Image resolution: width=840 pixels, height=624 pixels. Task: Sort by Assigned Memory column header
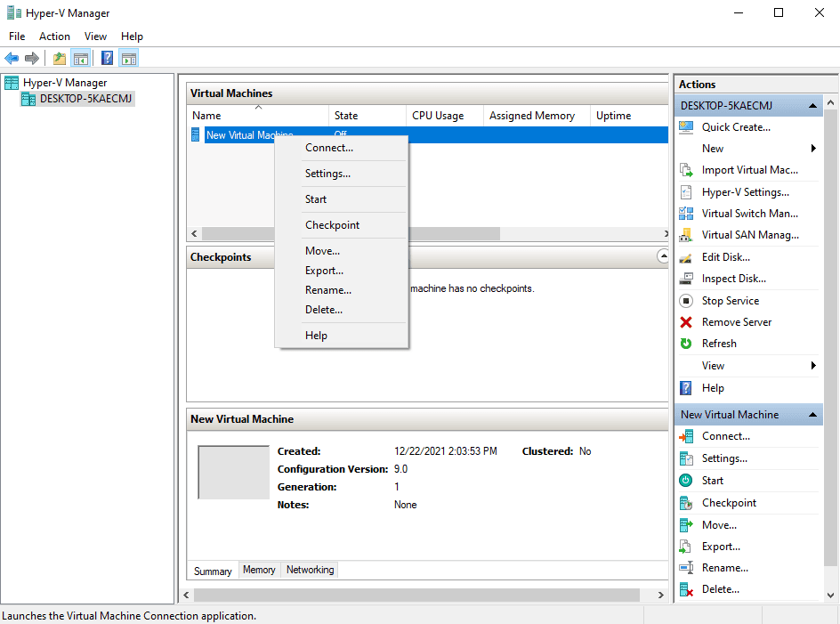pos(537,116)
